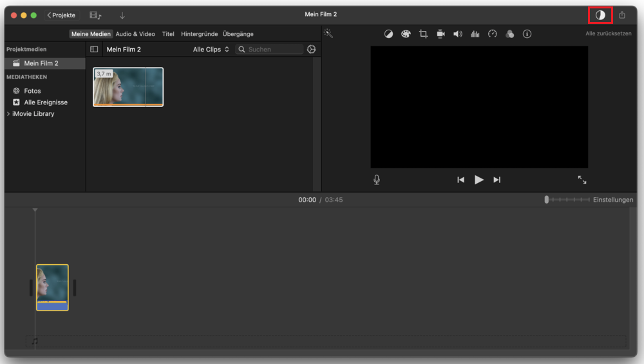Toggle the color appearance button in title bar
The width and height of the screenshot is (644, 364).
point(600,15)
